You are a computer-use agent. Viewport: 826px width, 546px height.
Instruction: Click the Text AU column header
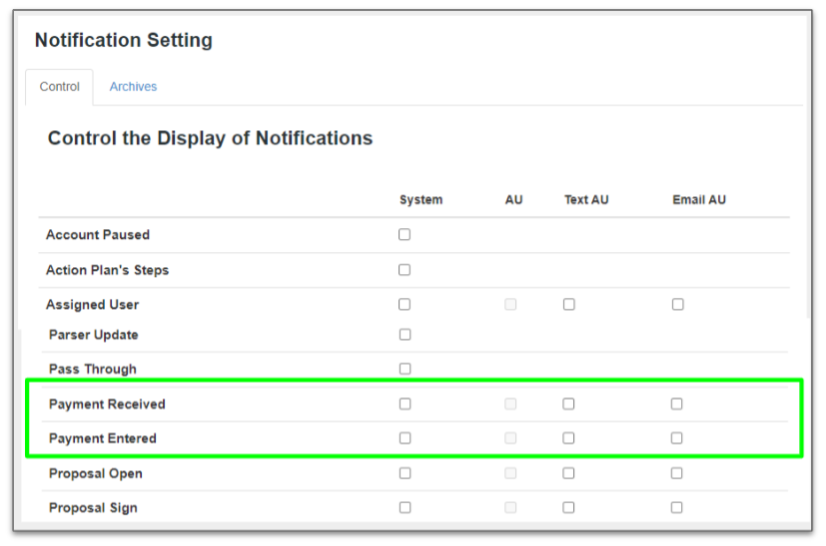click(x=586, y=200)
